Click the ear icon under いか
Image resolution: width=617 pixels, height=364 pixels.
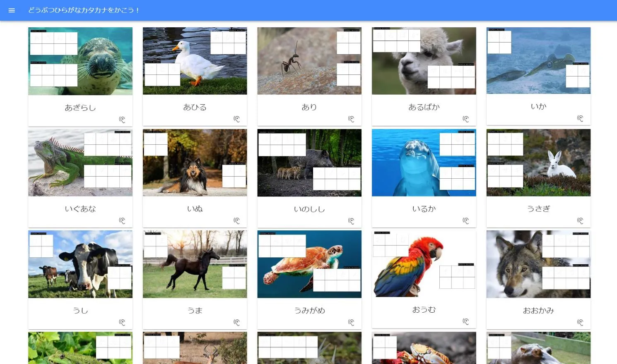580,119
